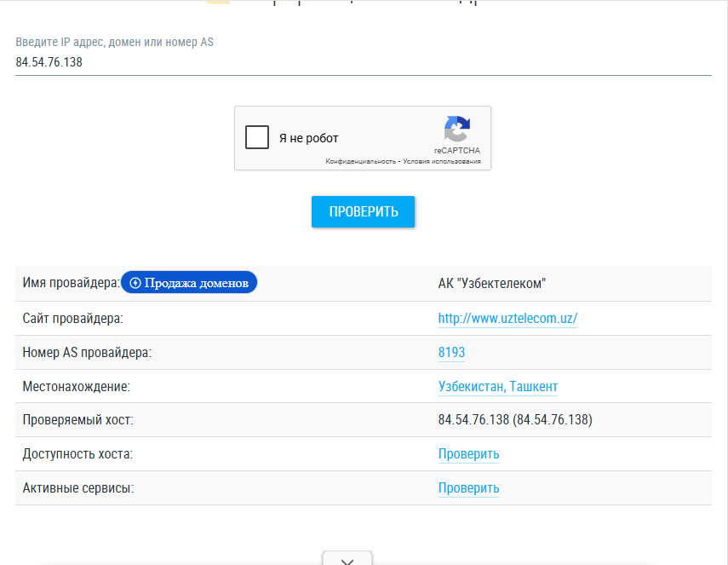Click the Номер AS провайдера: label

click(87, 352)
